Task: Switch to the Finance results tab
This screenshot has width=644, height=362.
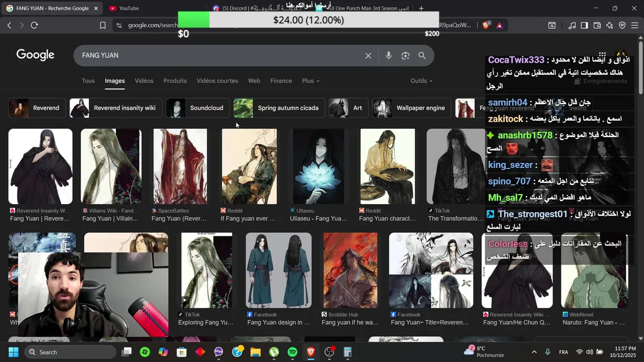Action: [281, 81]
